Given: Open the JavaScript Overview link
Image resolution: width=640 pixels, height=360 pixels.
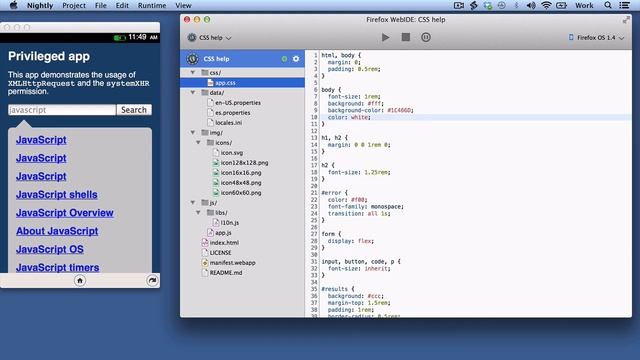Looking at the screenshot, I should tap(64, 213).
